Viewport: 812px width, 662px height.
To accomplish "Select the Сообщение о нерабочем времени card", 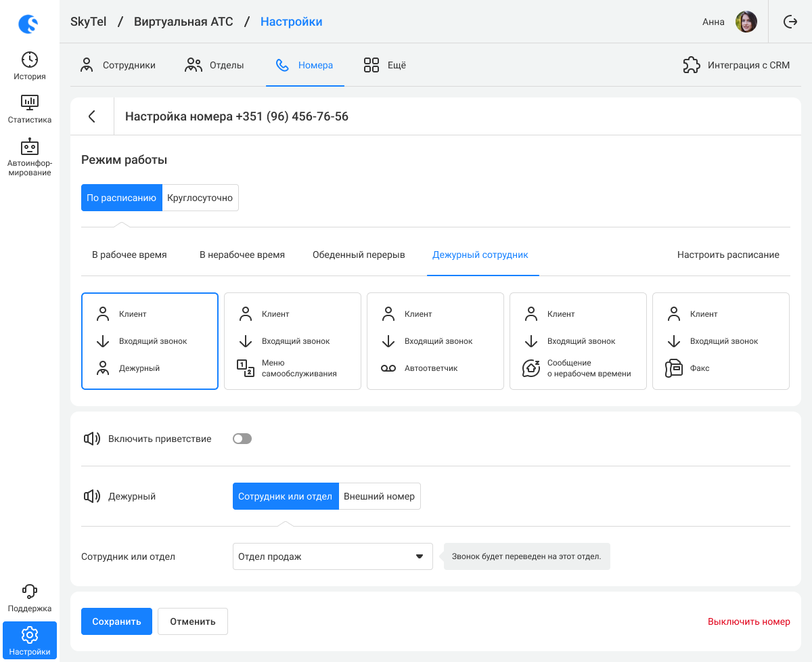I will [x=578, y=341].
